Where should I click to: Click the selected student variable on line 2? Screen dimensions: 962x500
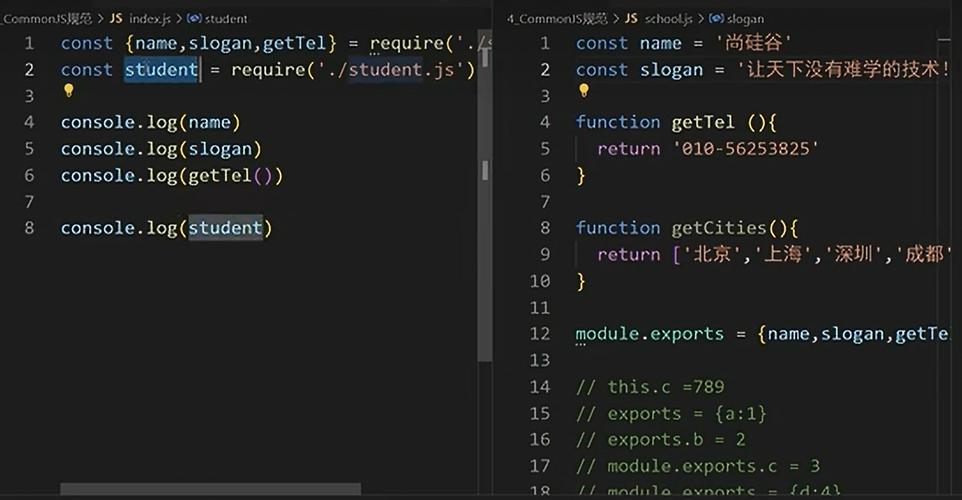[161, 69]
